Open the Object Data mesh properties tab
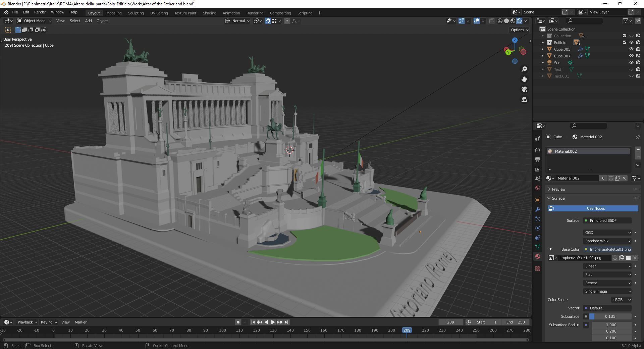 (x=538, y=247)
